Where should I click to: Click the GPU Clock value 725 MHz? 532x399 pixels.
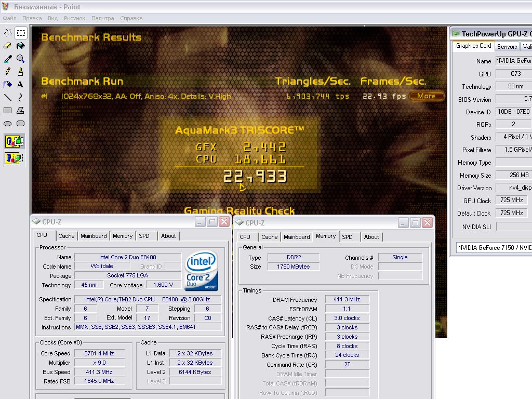point(512,200)
